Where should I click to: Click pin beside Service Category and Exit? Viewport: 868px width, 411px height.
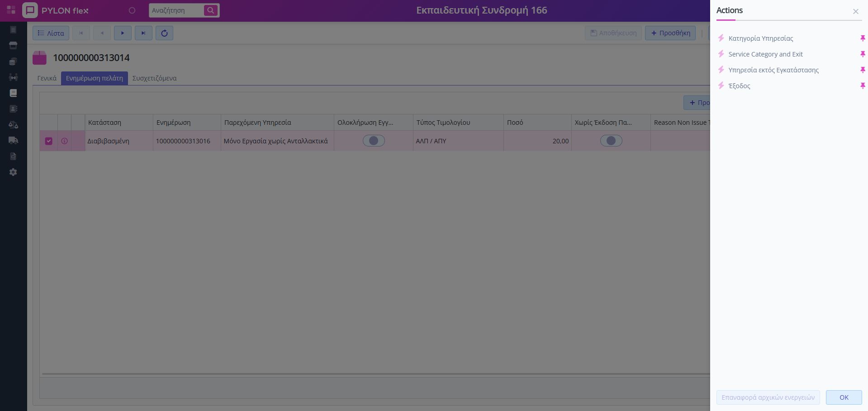tap(862, 54)
